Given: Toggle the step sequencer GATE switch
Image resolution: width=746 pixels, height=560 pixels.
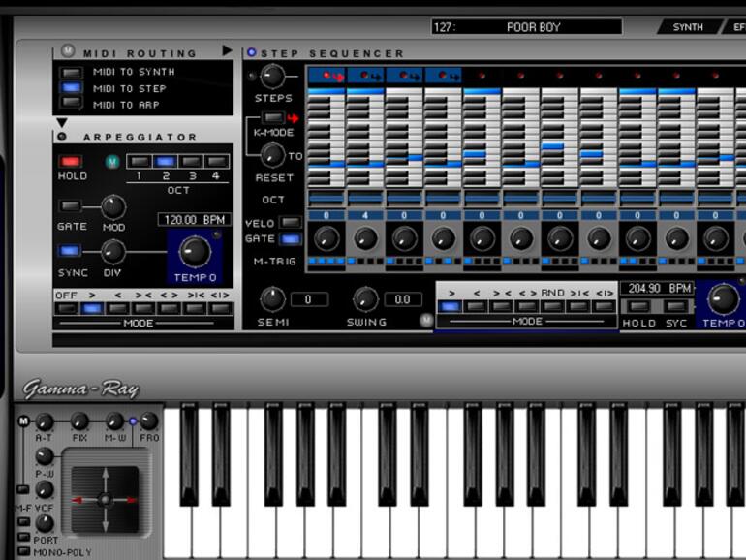Looking at the screenshot, I should tap(290, 238).
